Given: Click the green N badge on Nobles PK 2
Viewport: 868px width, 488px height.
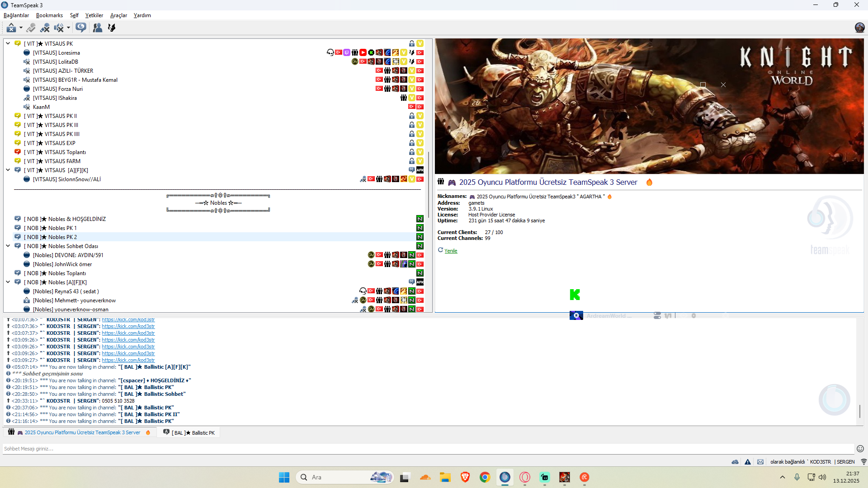Looking at the screenshot, I should tap(420, 237).
